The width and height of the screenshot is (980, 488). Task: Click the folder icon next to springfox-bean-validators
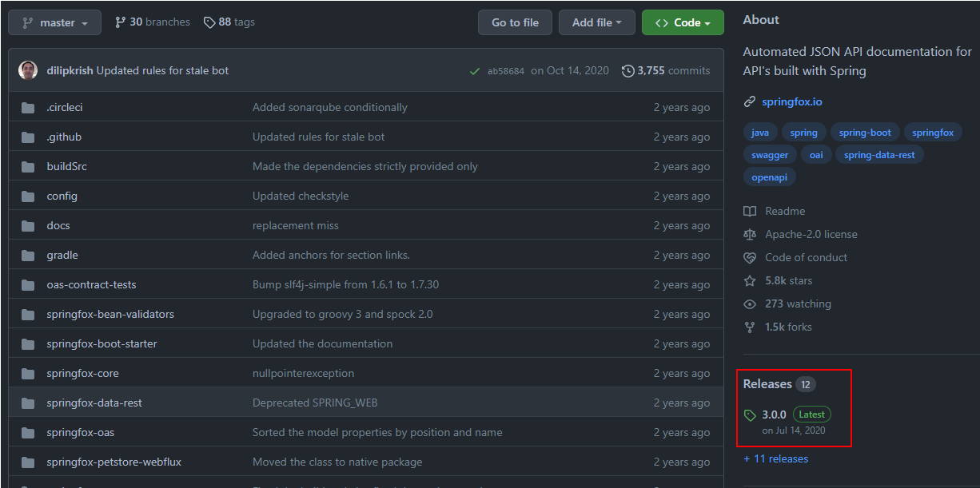point(29,314)
